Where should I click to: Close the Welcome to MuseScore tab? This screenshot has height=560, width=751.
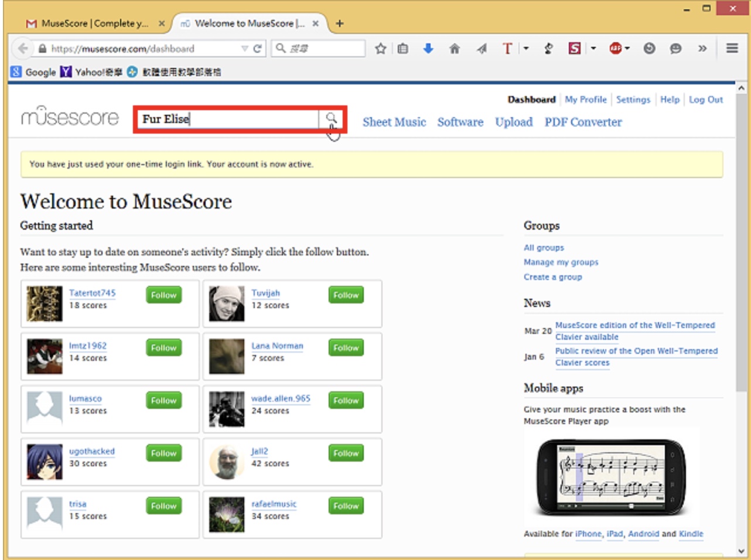pyautogui.click(x=315, y=23)
